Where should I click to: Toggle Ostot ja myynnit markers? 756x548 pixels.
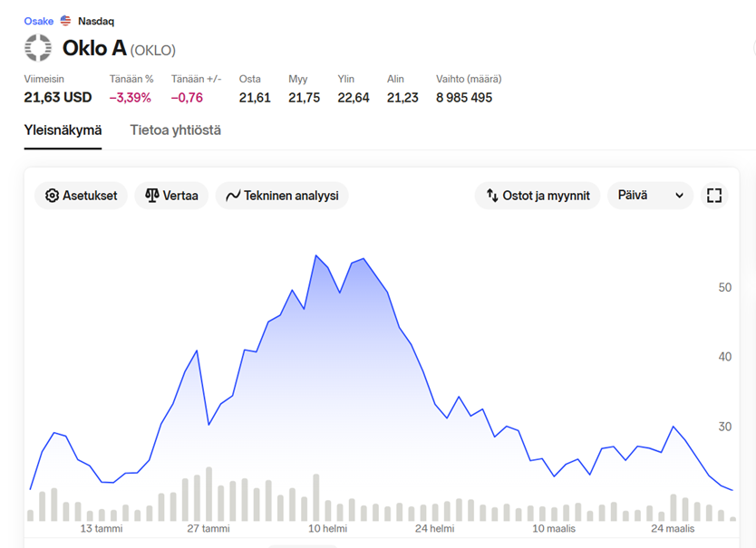pos(538,196)
